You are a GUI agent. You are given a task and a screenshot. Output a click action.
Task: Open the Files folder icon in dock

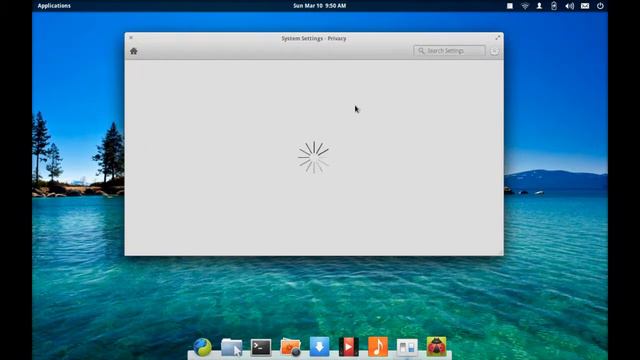pos(232,347)
